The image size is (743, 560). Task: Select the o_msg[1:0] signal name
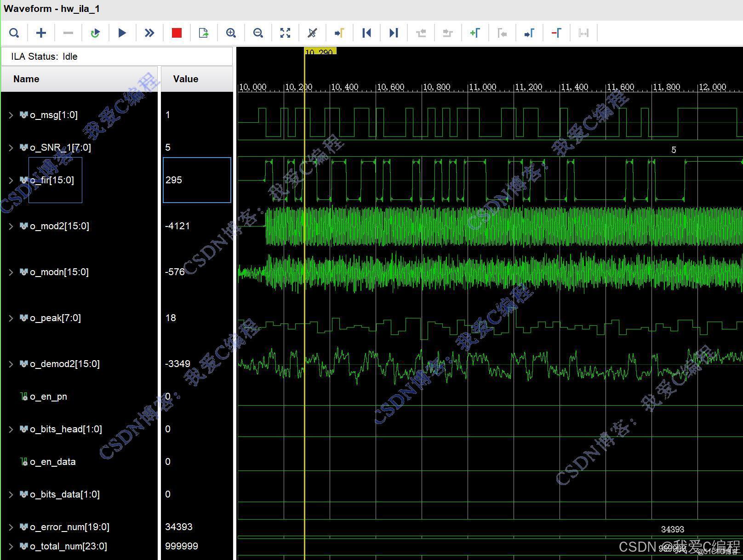(x=54, y=115)
